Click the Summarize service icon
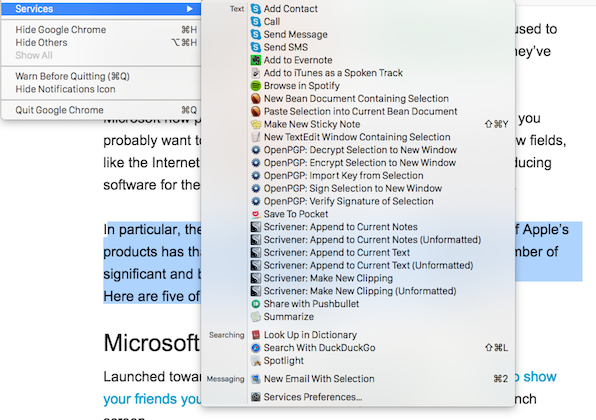 [256, 317]
